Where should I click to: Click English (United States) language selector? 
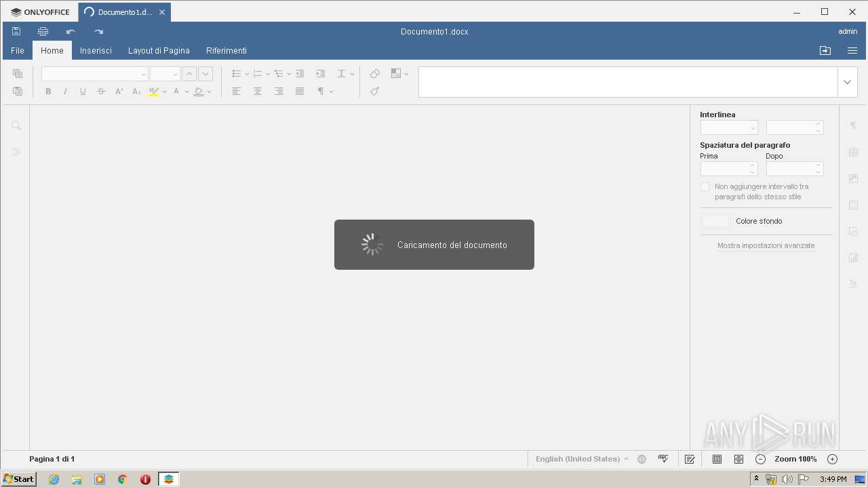(x=582, y=459)
